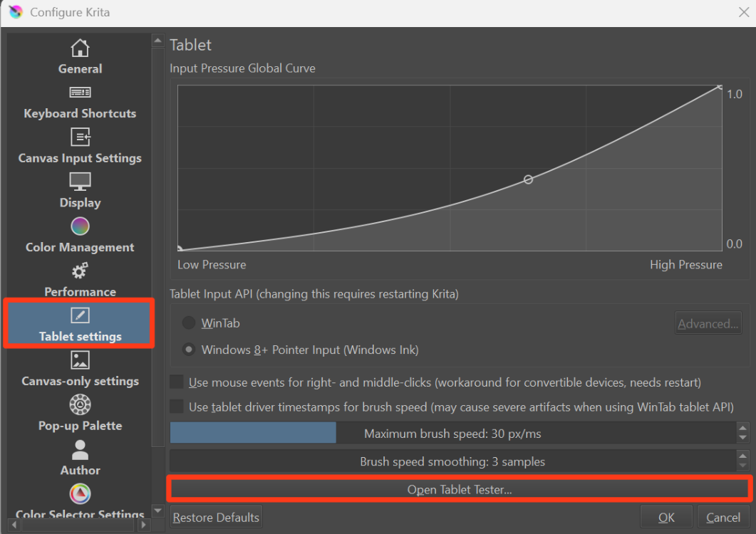Open Color Management sphere icon

pyautogui.click(x=80, y=226)
